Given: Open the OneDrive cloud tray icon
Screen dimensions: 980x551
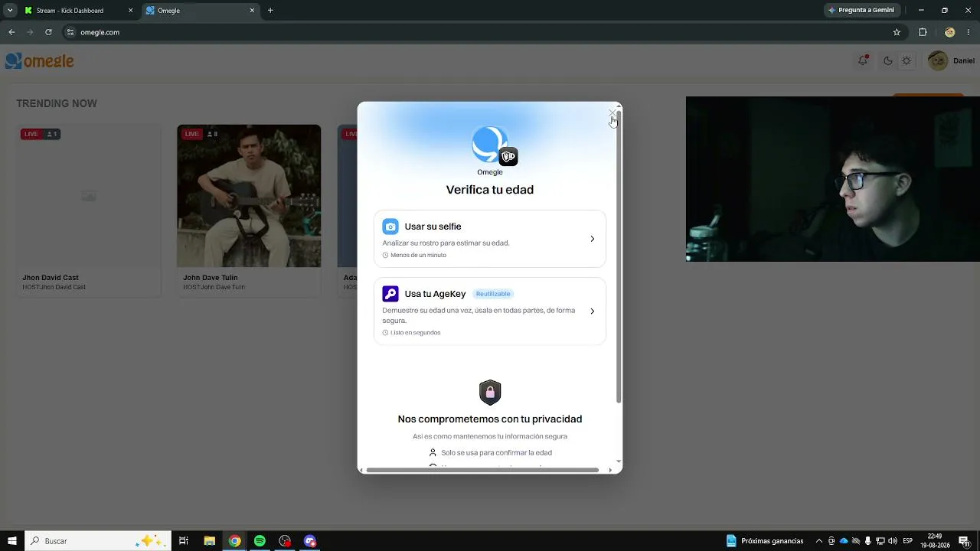Looking at the screenshot, I should (844, 541).
